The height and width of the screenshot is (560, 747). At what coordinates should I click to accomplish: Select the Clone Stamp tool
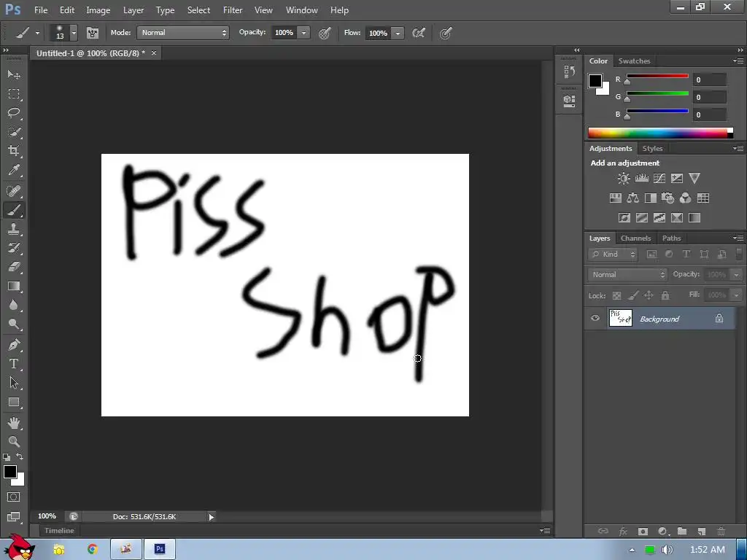14,229
